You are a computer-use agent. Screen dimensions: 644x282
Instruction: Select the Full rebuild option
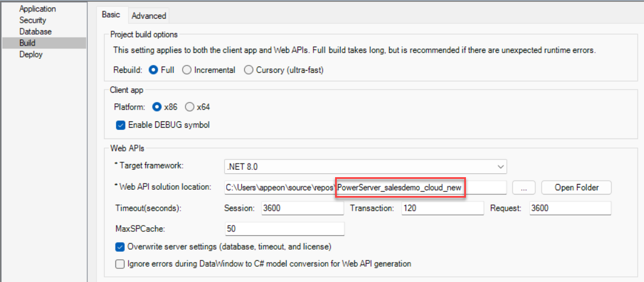tap(153, 70)
